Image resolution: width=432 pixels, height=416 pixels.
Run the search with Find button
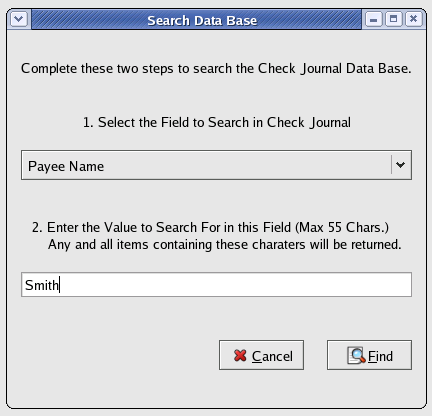(x=369, y=355)
